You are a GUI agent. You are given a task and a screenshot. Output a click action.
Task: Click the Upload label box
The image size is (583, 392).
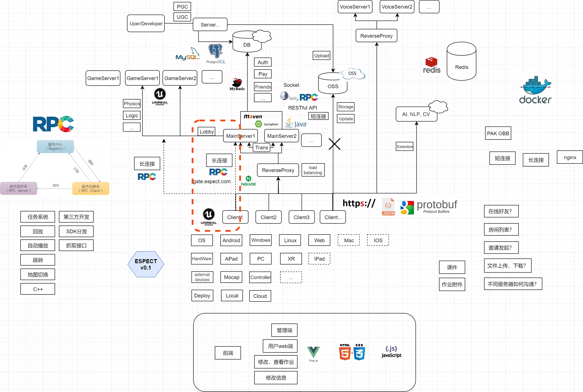[321, 55]
